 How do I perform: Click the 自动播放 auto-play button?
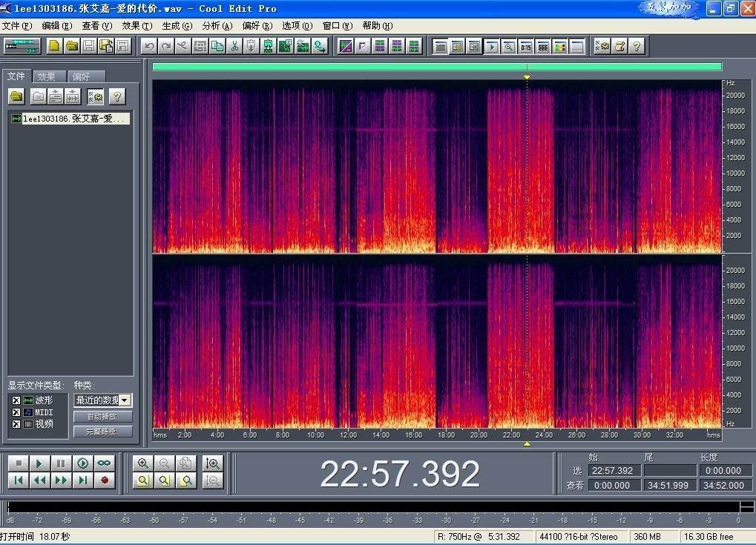102,417
